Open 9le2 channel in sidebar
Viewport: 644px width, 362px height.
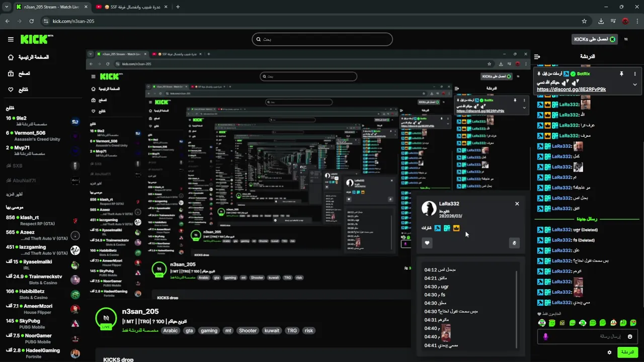[42, 121]
